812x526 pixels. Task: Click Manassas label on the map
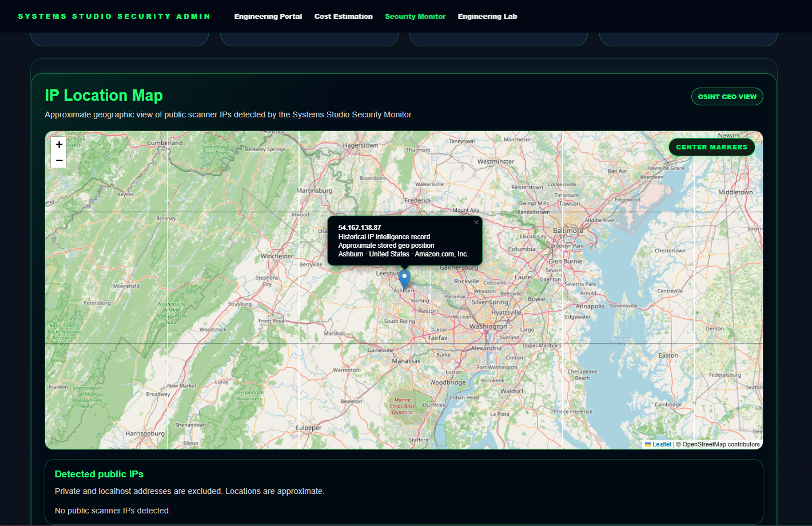click(x=406, y=361)
